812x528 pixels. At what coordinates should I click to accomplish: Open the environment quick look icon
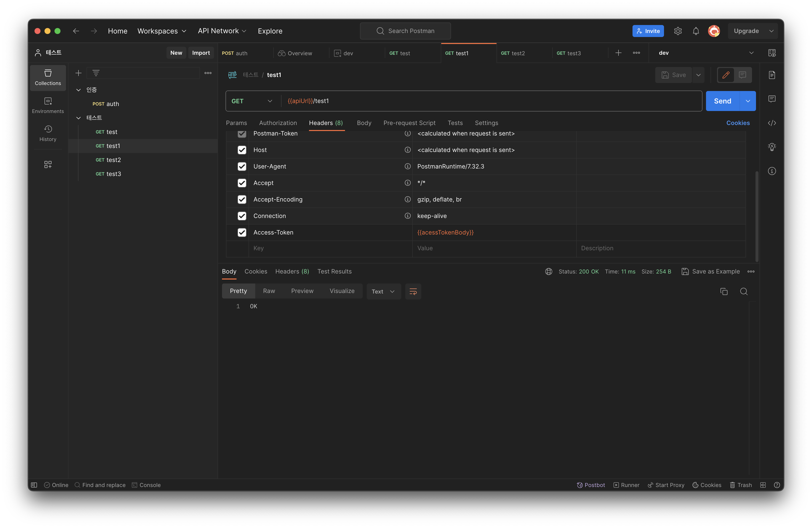click(772, 53)
